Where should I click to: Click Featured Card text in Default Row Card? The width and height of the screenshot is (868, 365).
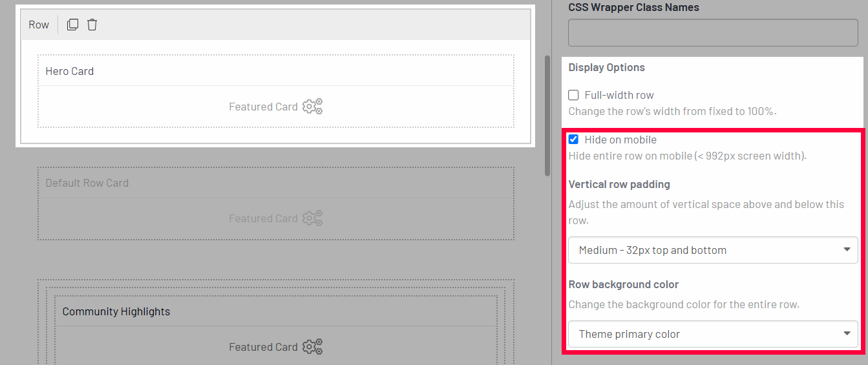coord(263,218)
